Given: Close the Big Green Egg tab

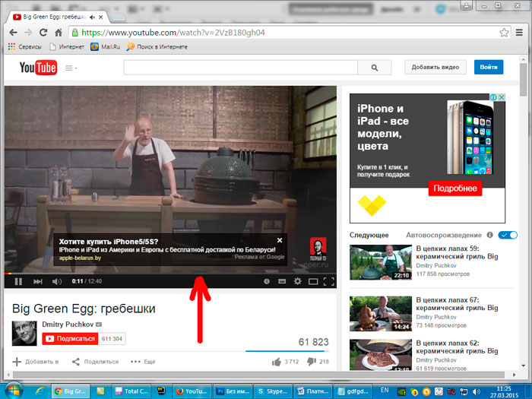Looking at the screenshot, I should click(101, 17).
